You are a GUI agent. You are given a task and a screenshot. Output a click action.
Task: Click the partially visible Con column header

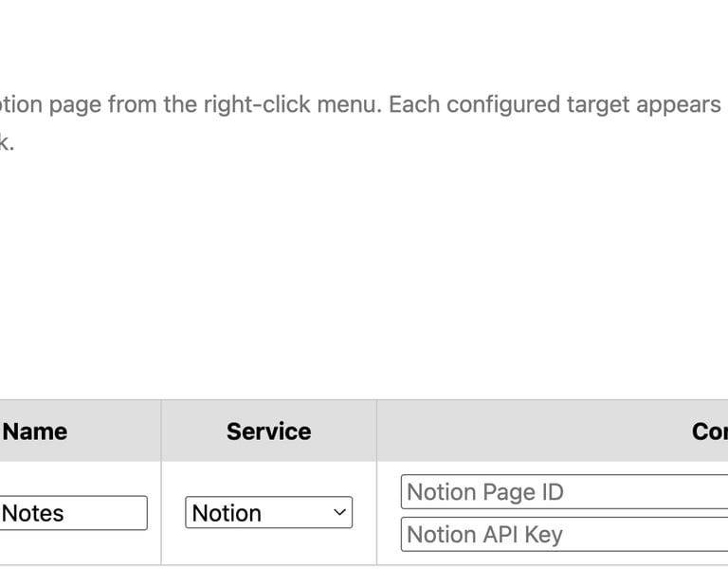pos(709,431)
